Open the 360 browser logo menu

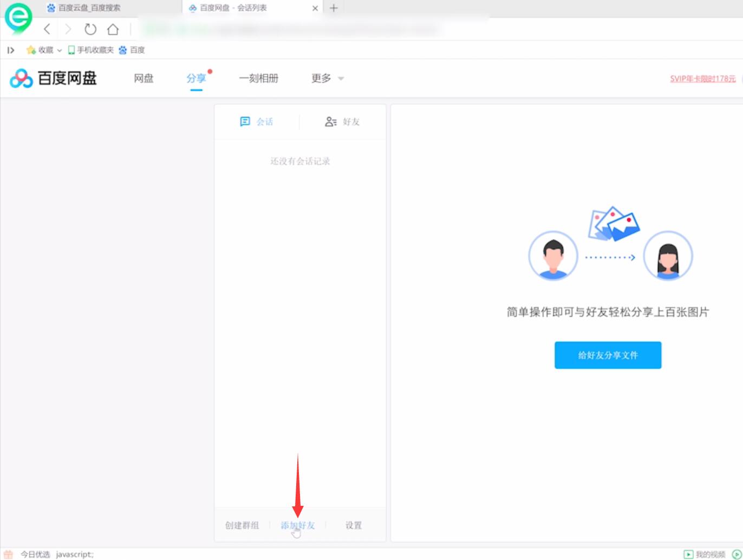pos(18,18)
